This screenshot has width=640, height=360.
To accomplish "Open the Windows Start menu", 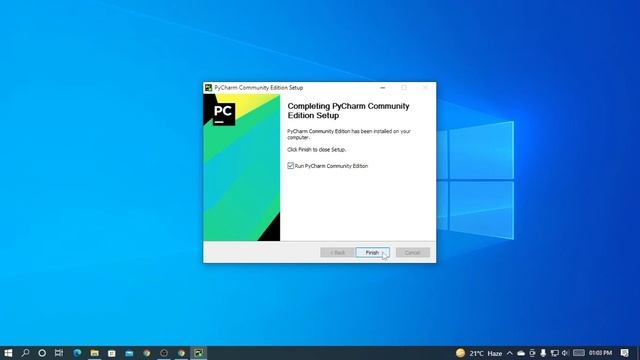I will 8,353.
